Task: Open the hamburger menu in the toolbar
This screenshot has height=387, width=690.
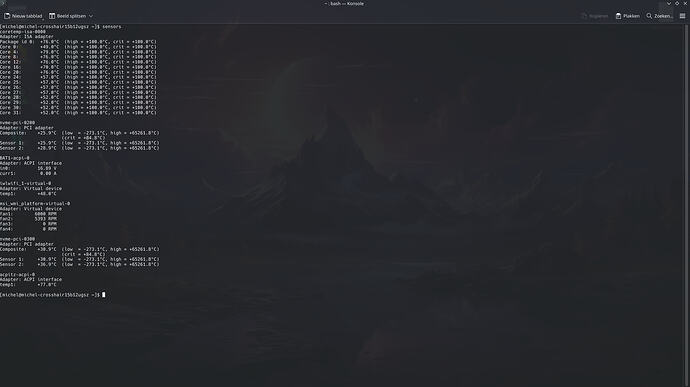Action: click(x=683, y=16)
